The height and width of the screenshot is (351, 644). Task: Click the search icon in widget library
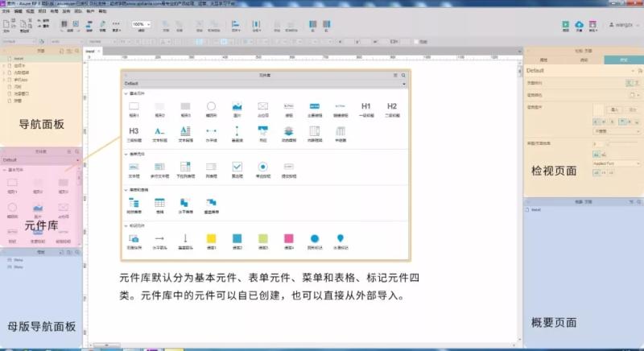[402, 74]
